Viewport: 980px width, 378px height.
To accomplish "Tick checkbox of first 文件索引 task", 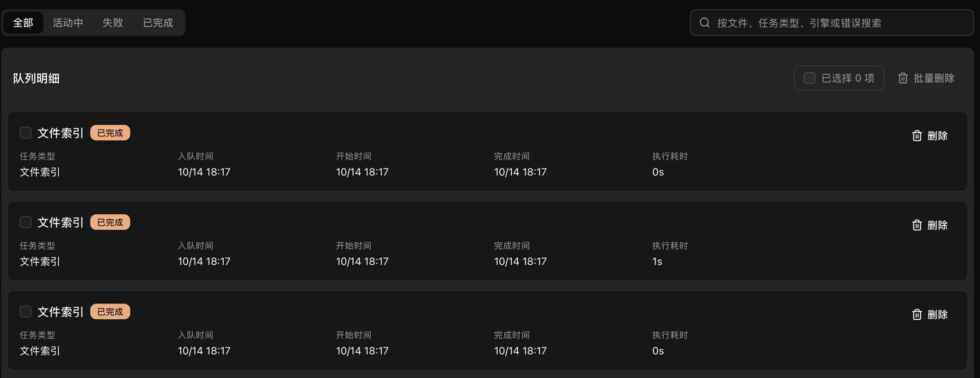I will tap(26, 133).
